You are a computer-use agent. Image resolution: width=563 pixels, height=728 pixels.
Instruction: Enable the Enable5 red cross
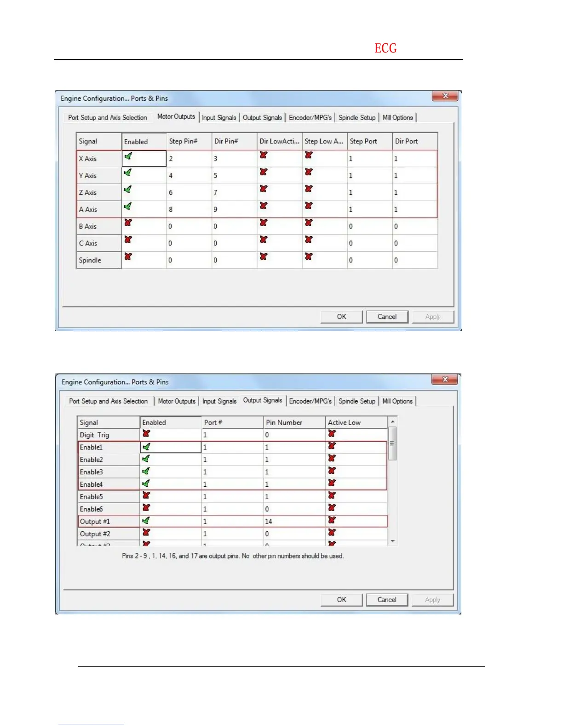click(x=146, y=495)
